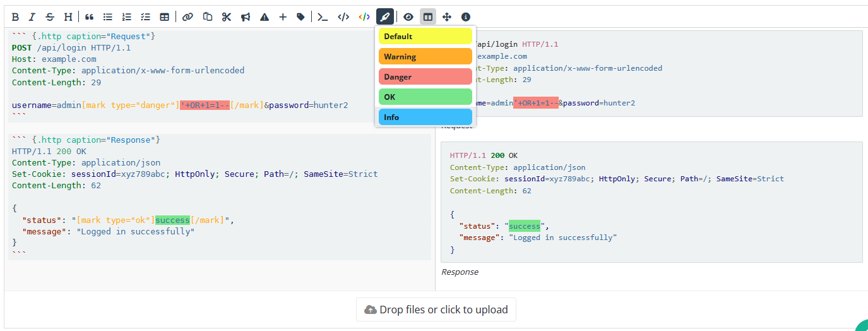Click the warning triangle icon
Viewport: 868px width, 331px height.
[x=265, y=17]
